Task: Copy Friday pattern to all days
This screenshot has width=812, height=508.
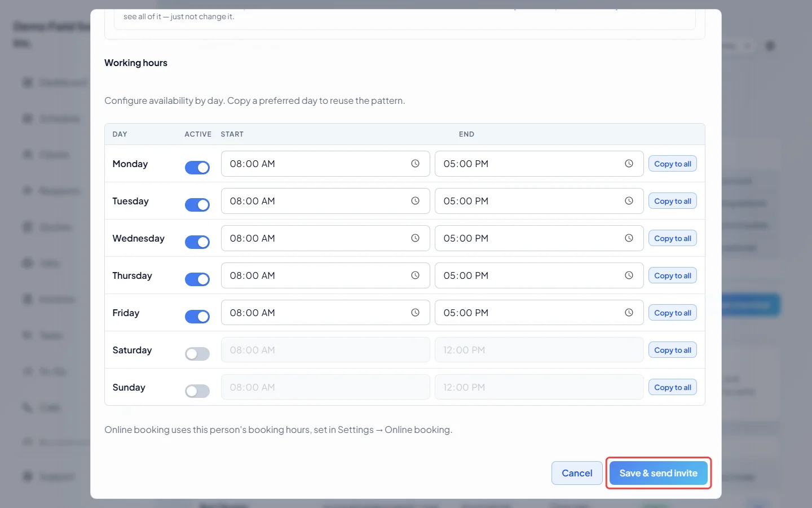Action: (x=673, y=313)
